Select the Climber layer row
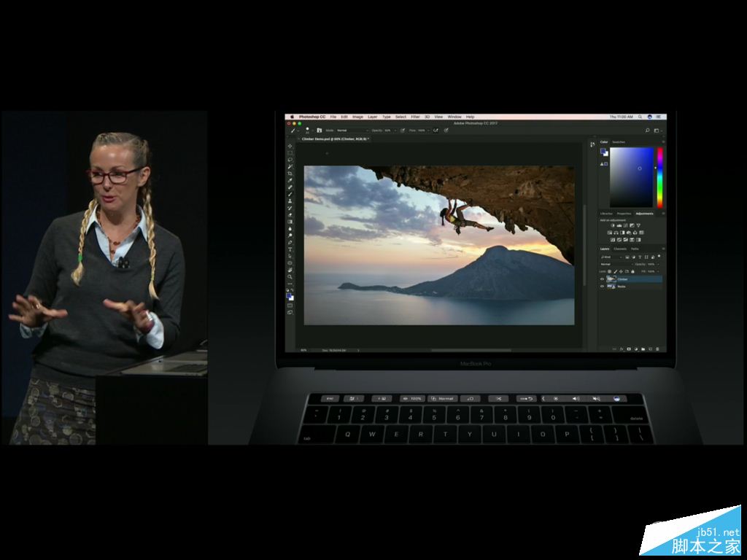This screenshot has height=560, width=747. pyautogui.click(x=630, y=279)
